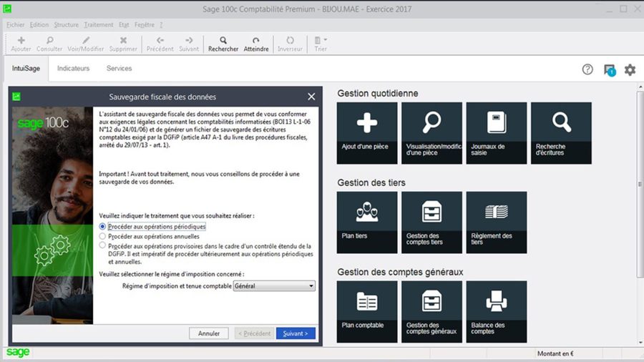Open the Fenêtre menu
The height and width of the screenshot is (362, 644).
click(x=144, y=24)
